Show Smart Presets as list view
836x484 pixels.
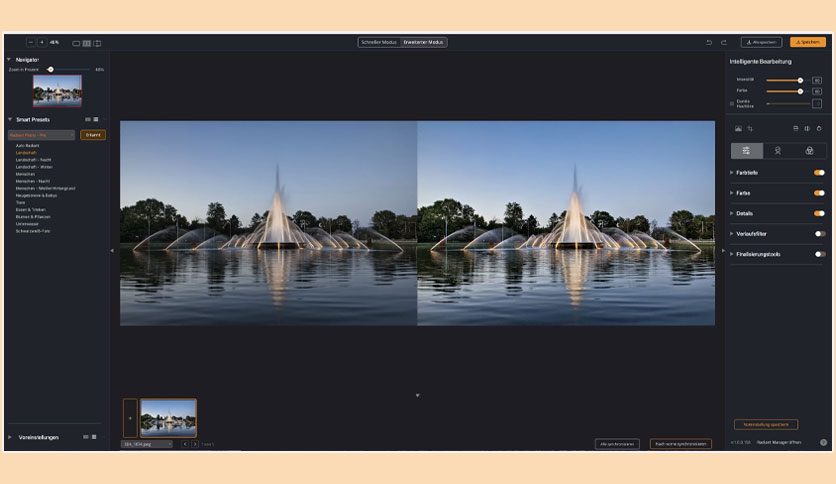click(x=96, y=119)
